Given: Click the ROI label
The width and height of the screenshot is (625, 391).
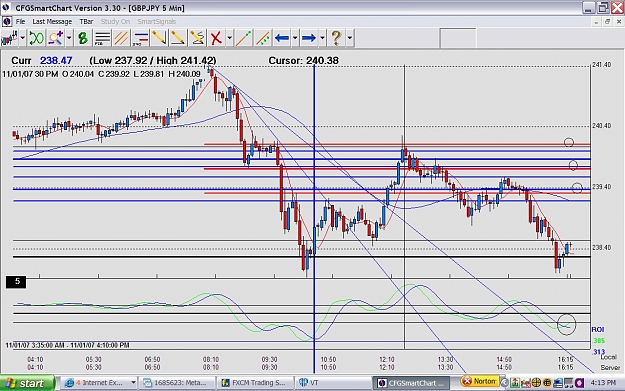Looking at the screenshot, I should (597, 330).
